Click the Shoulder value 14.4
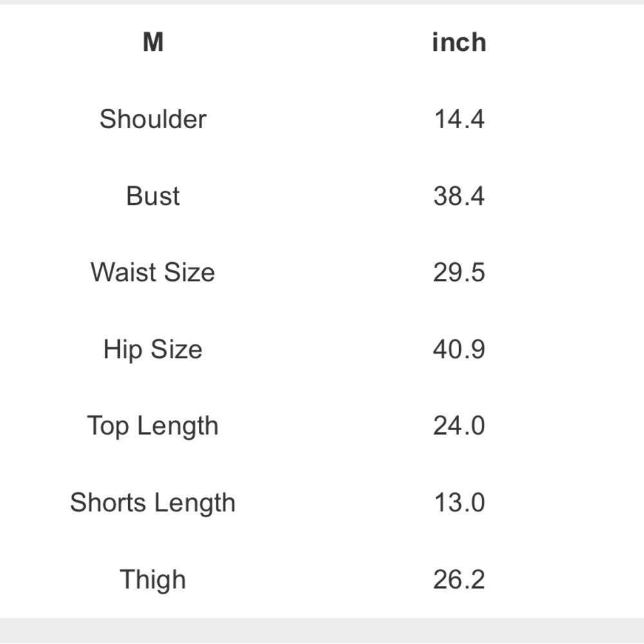The height and width of the screenshot is (644, 644). tap(459, 119)
